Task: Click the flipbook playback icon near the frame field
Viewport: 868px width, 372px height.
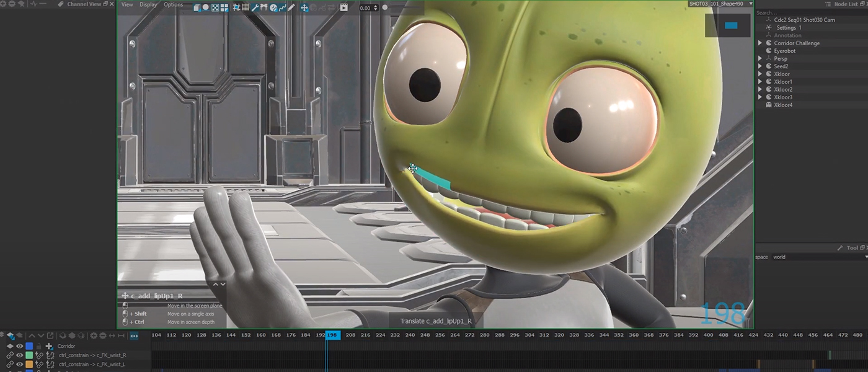Action: click(x=344, y=7)
